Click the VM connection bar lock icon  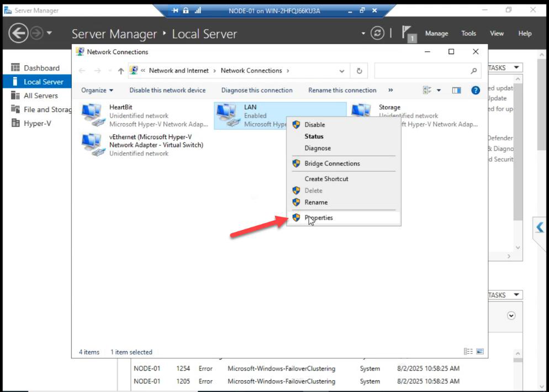186,11
